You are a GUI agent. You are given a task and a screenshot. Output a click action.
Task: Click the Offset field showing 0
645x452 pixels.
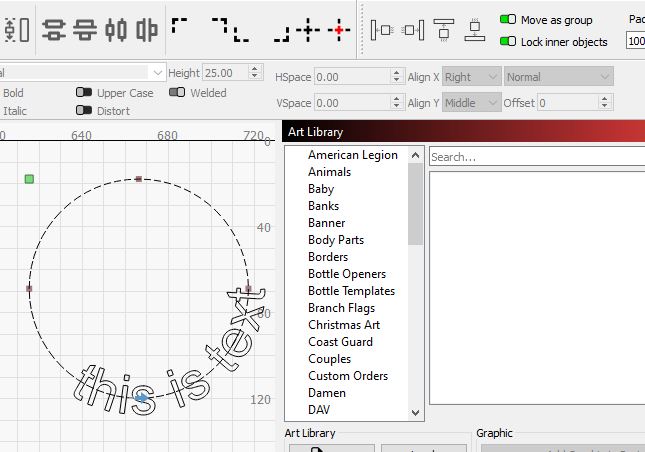567,103
